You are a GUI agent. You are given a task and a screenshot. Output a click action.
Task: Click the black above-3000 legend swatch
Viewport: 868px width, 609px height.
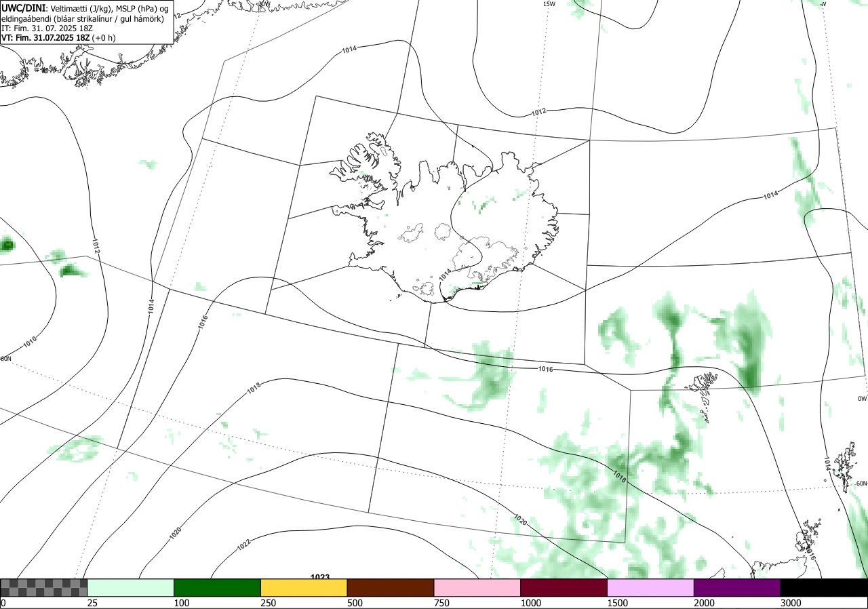[x=824, y=587]
